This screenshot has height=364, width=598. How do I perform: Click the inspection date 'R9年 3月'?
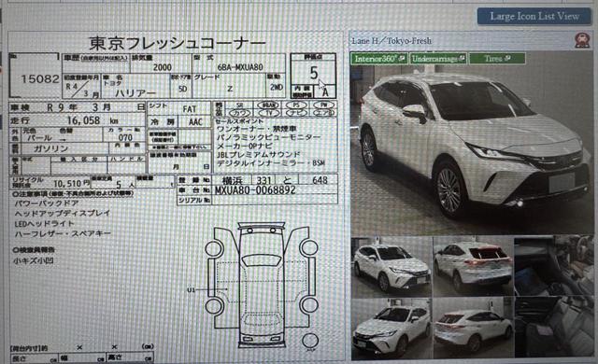78,107
